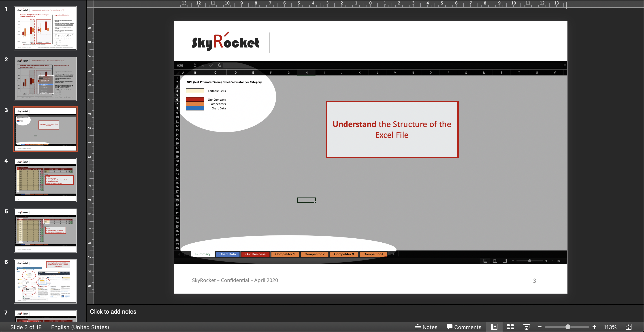Click the Competitor 2 sheet tab in Excel image
The image size is (644, 332).
314,254
